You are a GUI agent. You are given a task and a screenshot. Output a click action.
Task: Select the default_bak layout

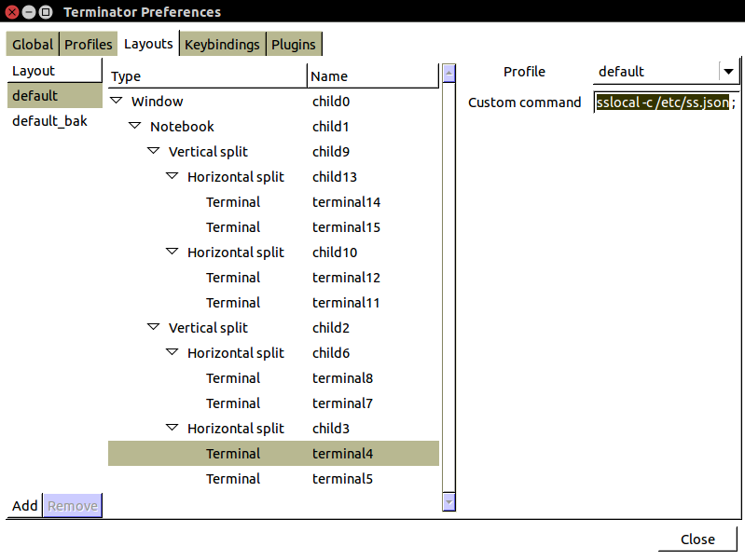(x=55, y=120)
